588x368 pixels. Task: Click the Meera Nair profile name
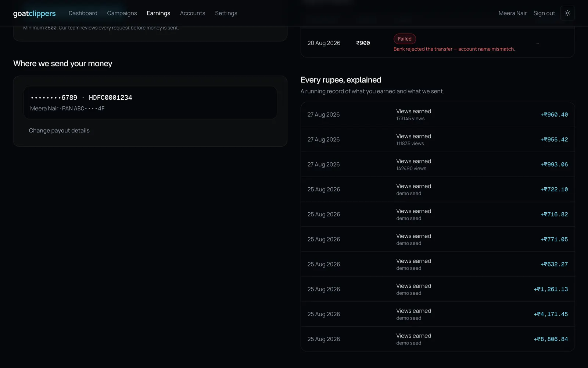[513, 13]
